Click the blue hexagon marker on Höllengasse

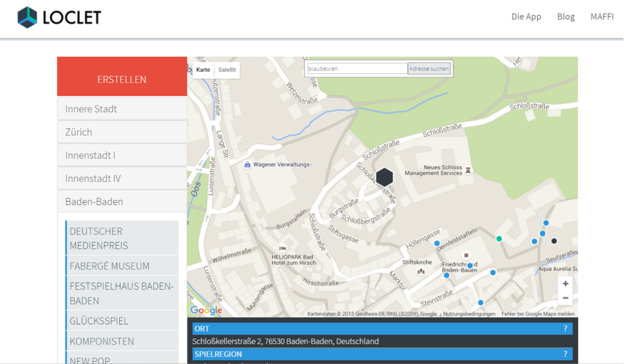[437, 243]
